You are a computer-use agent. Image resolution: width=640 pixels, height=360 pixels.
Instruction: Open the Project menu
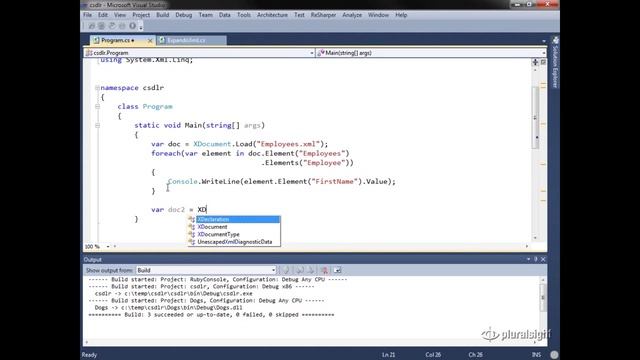click(141, 15)
